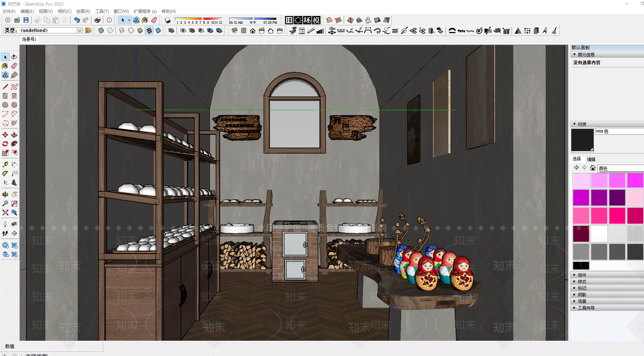Image resolution: width=644 pixels, height=356 pixels.
Task: Select the Circle tool
Action: click(x=5, y=105)
